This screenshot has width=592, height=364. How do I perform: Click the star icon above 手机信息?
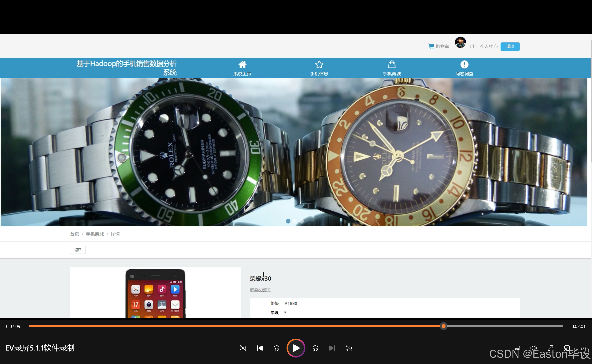[x=319, y=64]
